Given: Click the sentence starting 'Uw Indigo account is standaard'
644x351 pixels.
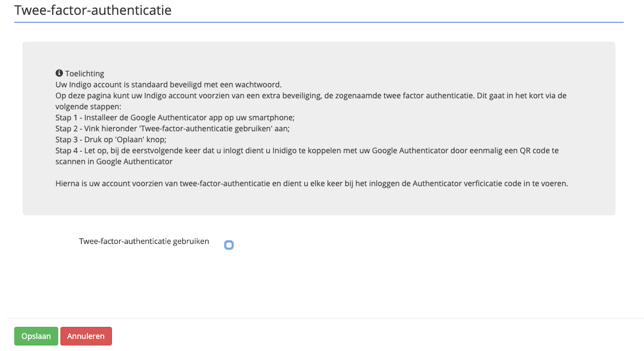Looking at the screenshot, I should (x=169, y=85).
